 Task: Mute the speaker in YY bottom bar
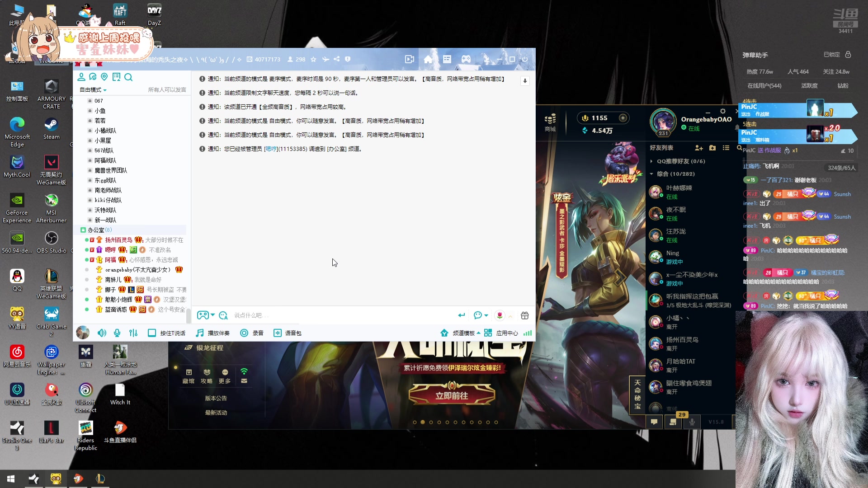point(102,333)
